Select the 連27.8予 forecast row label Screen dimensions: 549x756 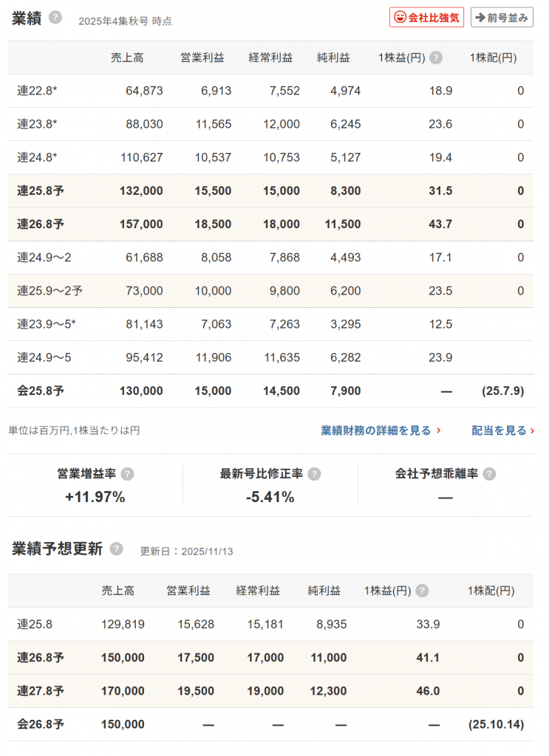[41, 691]
